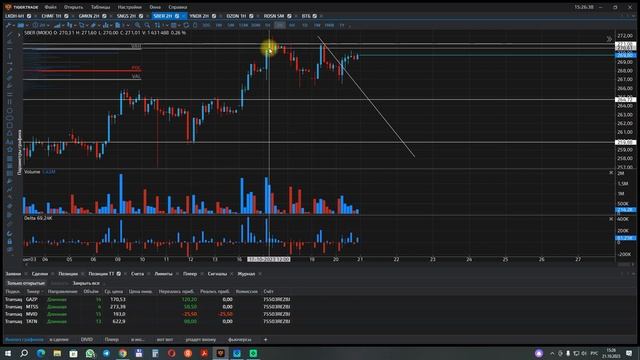The image size is (640, 360).
Task: Toggle the checkbox on Позиции TT tab
Action: click(119, 273)
